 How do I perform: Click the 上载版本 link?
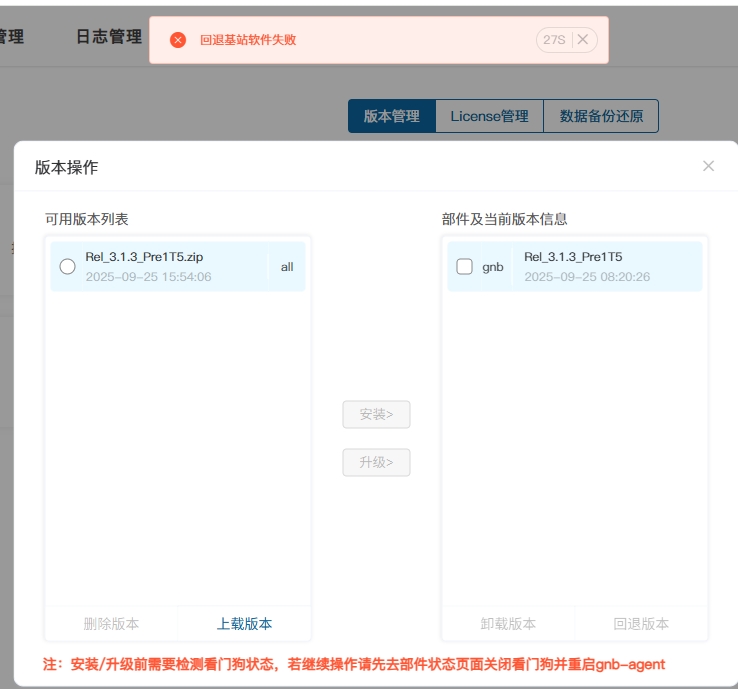[244, 623]
